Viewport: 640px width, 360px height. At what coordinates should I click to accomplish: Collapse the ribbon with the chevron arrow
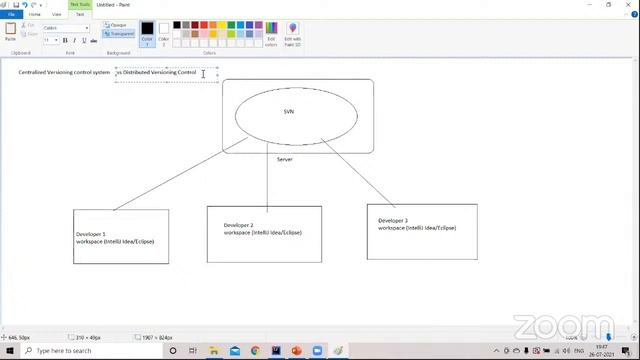pyautogui.click(x=626, y=15)
